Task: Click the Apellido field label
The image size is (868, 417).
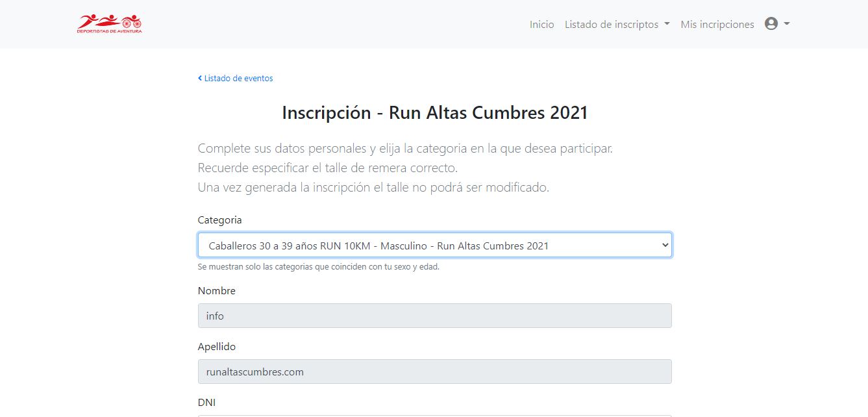Action: pos(217,347)
